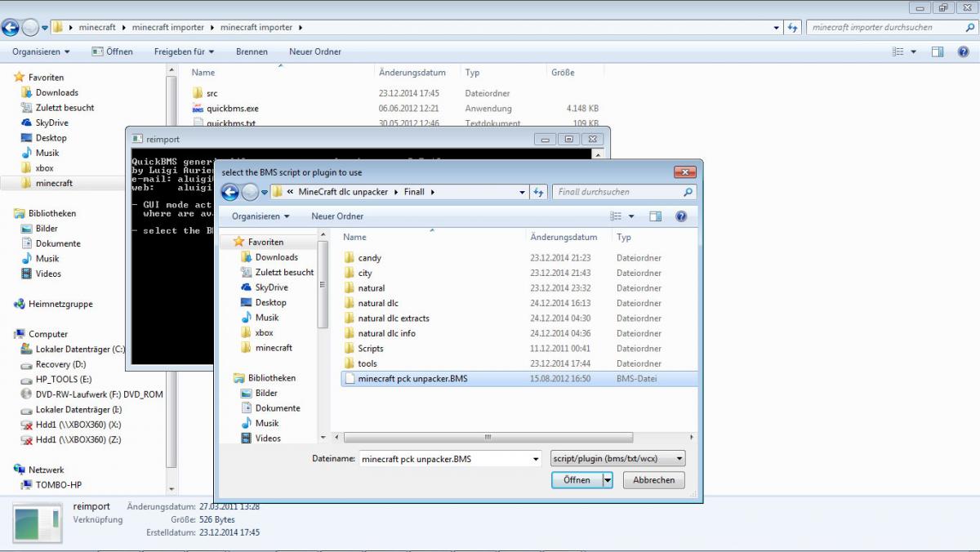The image size is (980, 552).
Task: Click the SkyDrive icon in the dialog sidebar
Action: point(247,287)
